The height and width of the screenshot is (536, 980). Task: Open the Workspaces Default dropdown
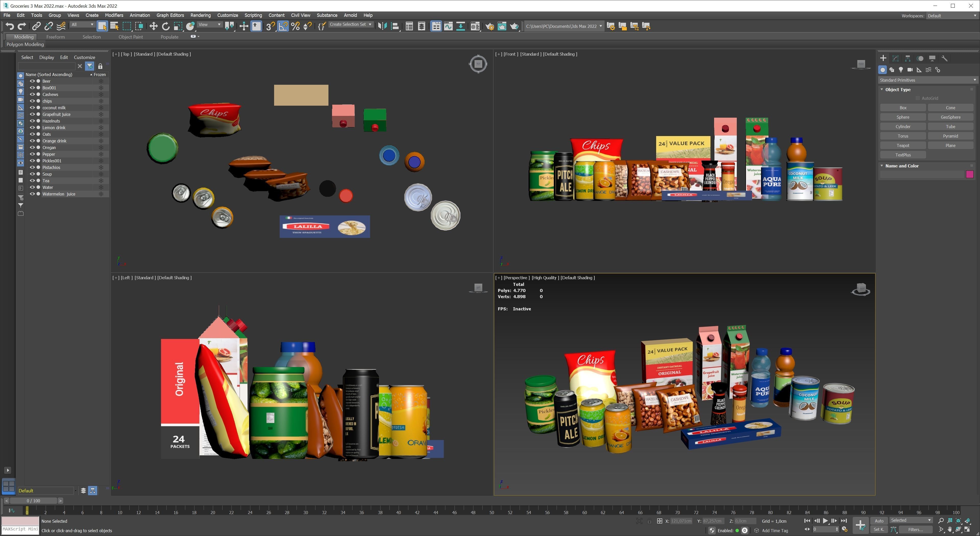click(x=952, y=16)
